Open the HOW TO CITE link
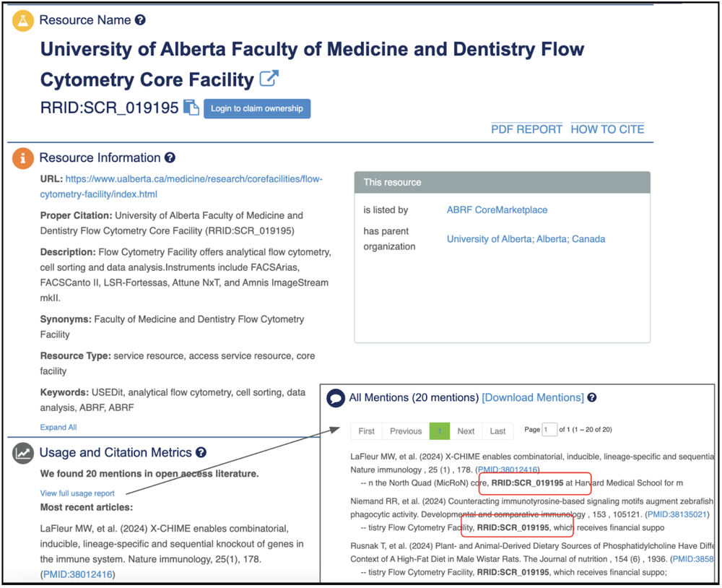Image resolution: width=722 pixels, height=588 pixels. point(607,129)
